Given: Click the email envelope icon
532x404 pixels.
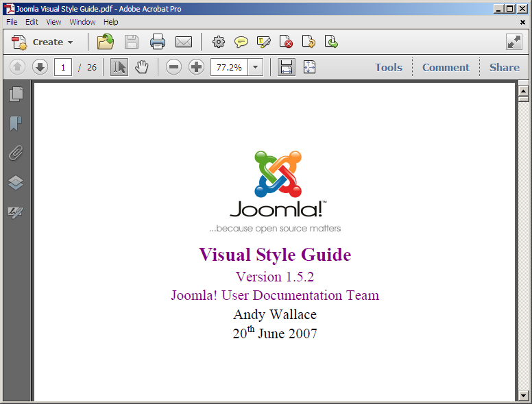Looking at the screenshot, I should pyautogui.click(x=183, y=42).
